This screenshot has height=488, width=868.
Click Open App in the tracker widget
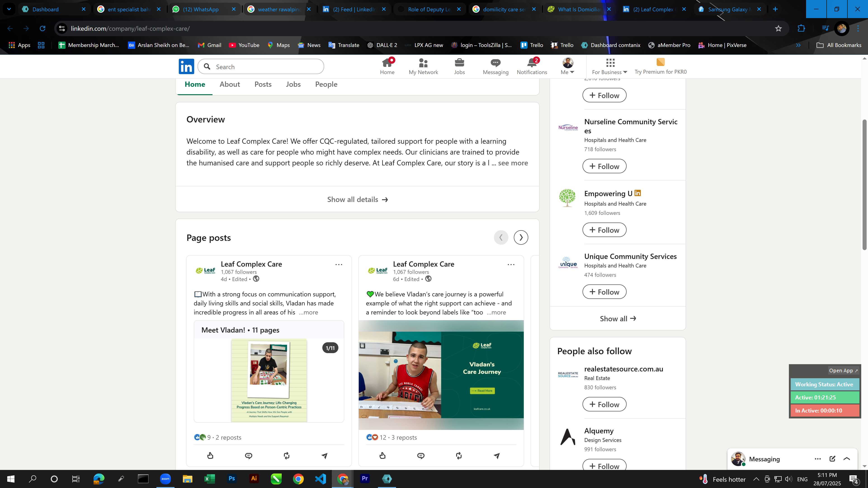click(843, 371)
